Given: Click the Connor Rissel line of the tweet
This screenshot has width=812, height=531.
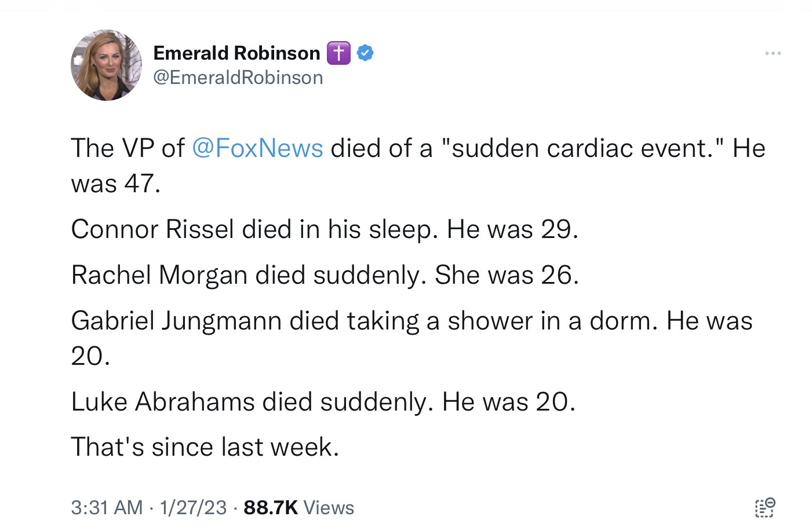Looking at the screenshot, I should tap(325, 229).
